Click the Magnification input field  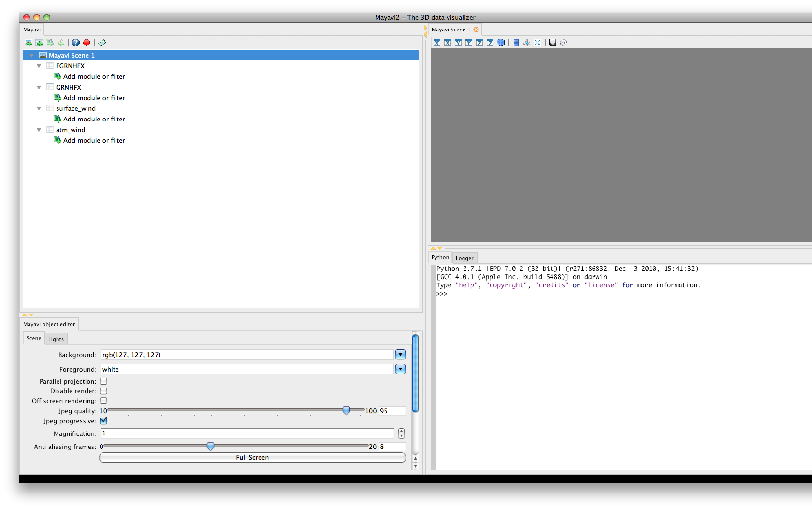(247, 433)
